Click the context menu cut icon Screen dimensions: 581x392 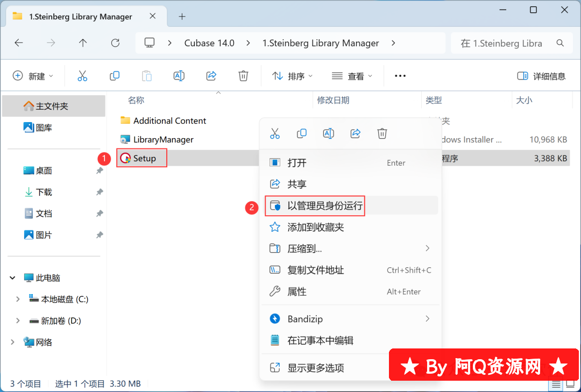pyautogui.click(x=275, y=133)
